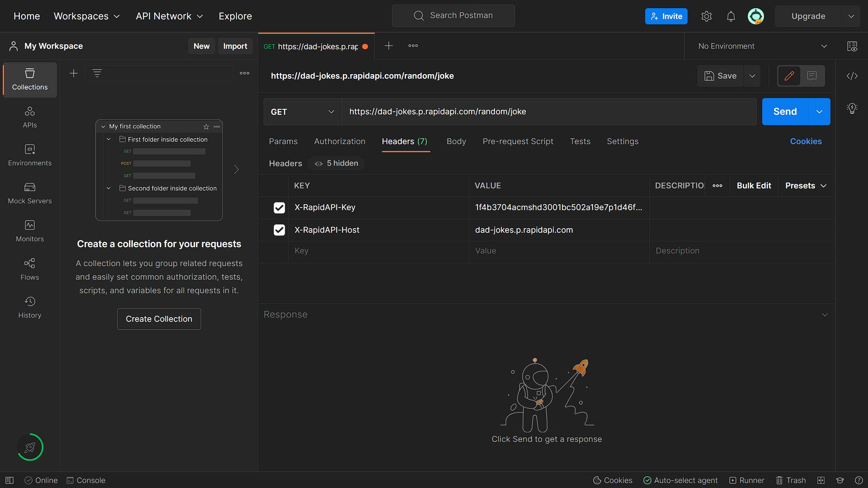868x488 pixels.
Task: Open the API Network dropdown
Action: pyautogui.click(x=170, y=16)
